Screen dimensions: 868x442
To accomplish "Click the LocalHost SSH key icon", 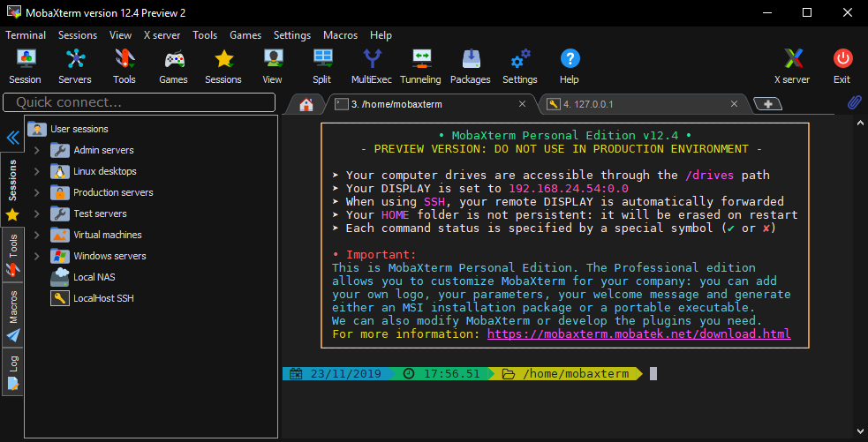I will point(60,299).
